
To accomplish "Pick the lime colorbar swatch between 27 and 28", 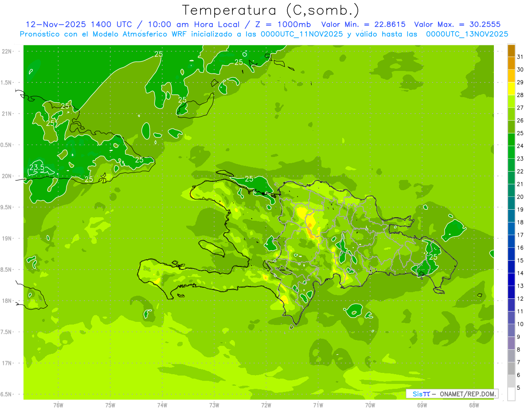I will pos(511,102).
